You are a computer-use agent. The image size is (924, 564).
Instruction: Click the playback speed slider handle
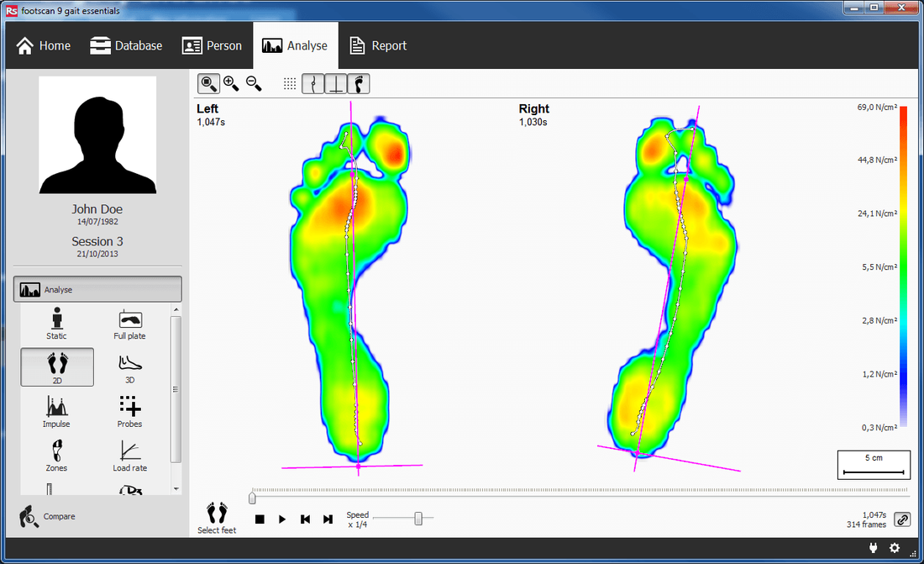(x=418, y=519)
